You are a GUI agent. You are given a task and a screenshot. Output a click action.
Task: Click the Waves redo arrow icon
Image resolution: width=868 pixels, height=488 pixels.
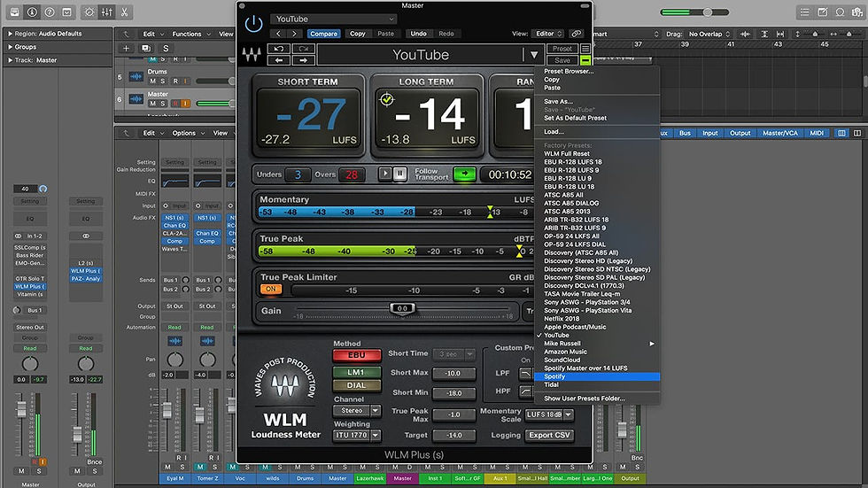click(x=303, y=49)
